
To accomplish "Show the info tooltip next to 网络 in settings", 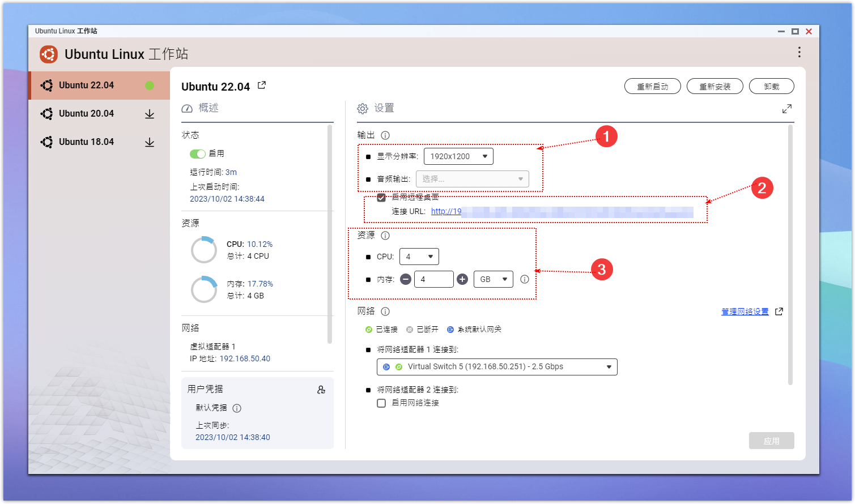I will click(x=385, y=311).
